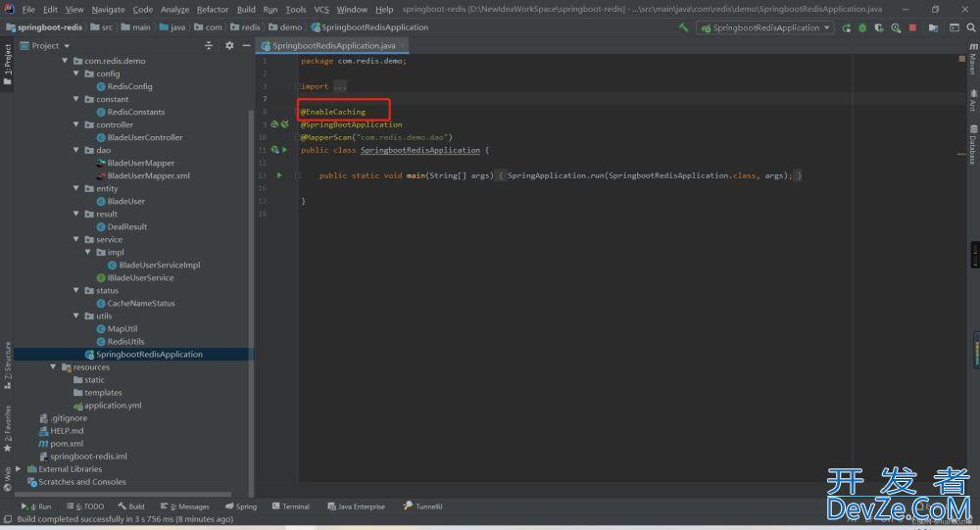Collapse the com.redis.demo package
This screenshot has height=530, width=980.
tap(65, 61)
